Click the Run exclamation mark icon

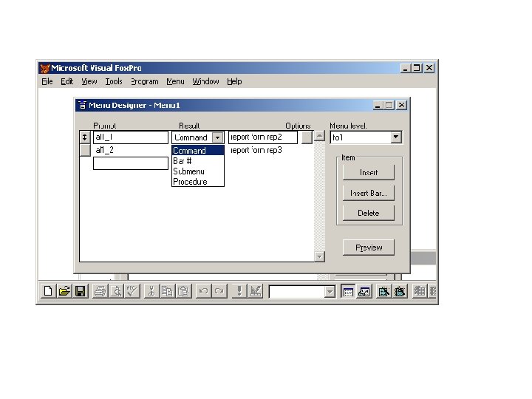(239, 291)
